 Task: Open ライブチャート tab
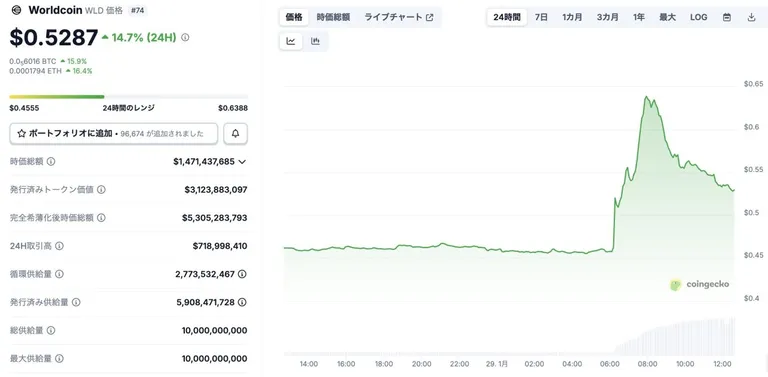[x=399, y=17]
